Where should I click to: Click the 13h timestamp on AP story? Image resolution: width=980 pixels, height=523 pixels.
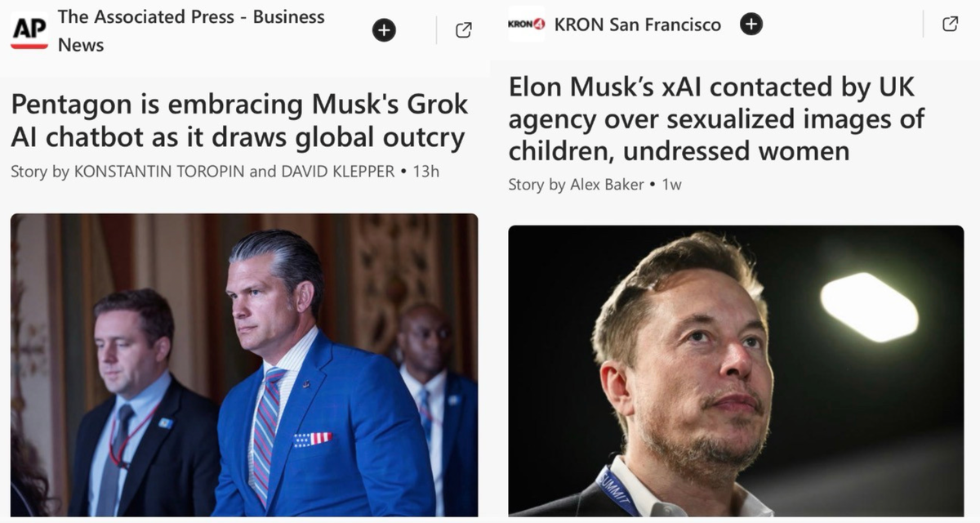426,172
